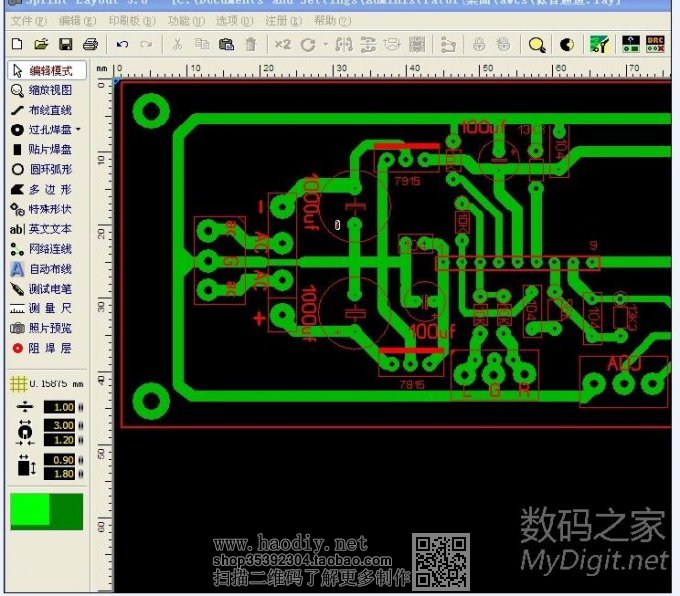Screen dimensions: 680x596
Task: Click the DRC check icon
Action: click(x=656, y=44)
